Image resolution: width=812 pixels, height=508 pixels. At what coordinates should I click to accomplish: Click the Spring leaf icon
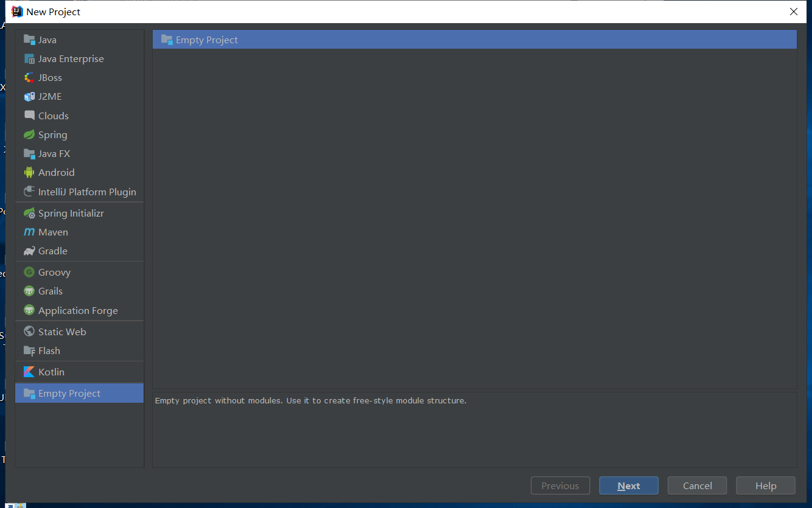point(29,135)
